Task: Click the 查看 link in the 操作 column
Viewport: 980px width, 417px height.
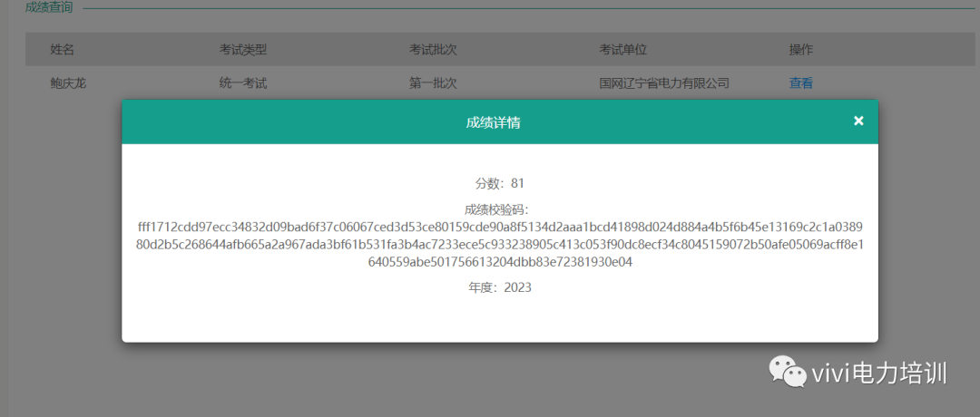Action: coord(800,83)
